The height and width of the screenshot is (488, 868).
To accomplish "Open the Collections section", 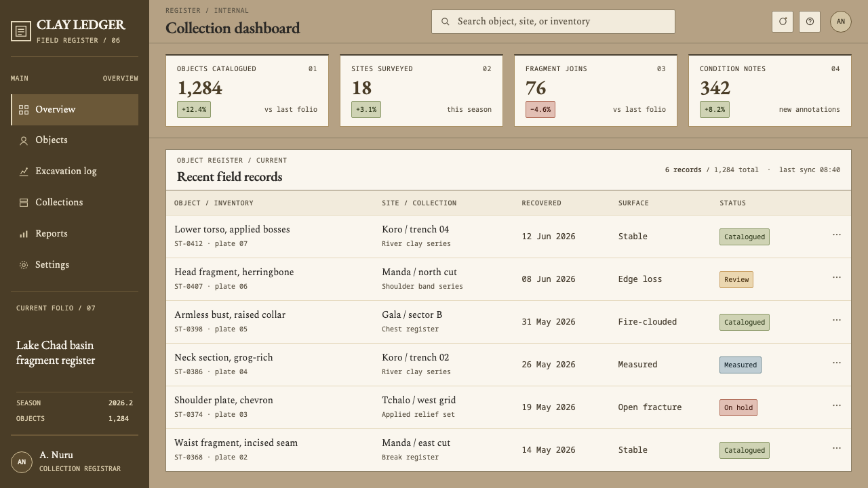I will pos(75,203).
